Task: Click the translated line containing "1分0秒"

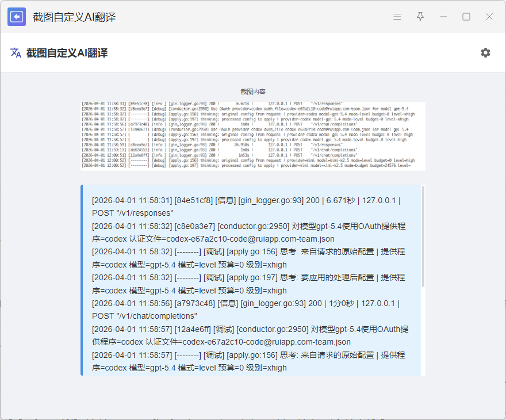Action: (x=246, y=303)
